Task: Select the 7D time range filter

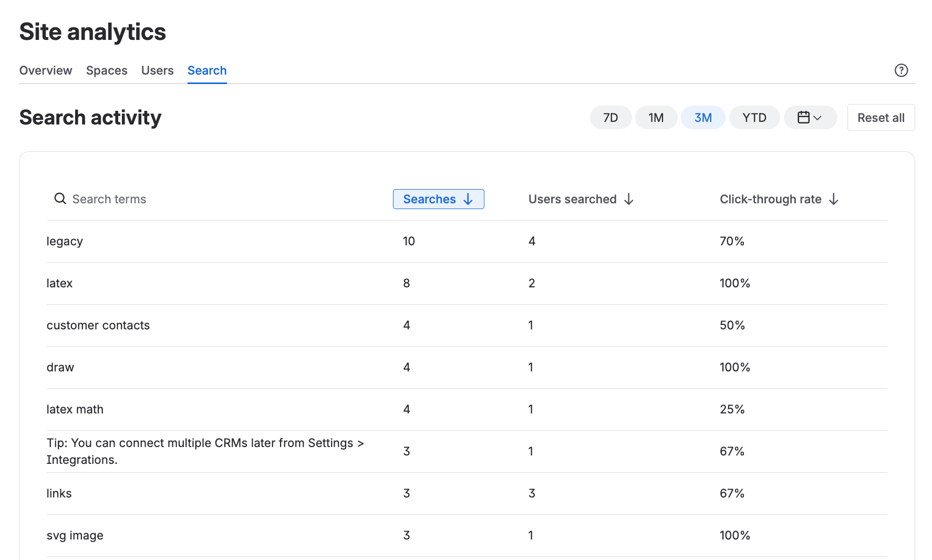Action: point(610,117)
